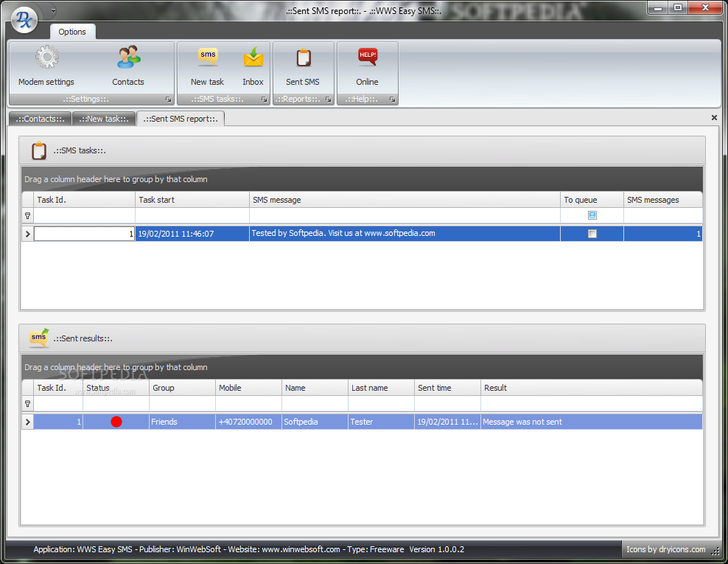The image size is (728, 564).
Task: Sort by Status column header
Action: coord(116,388)
